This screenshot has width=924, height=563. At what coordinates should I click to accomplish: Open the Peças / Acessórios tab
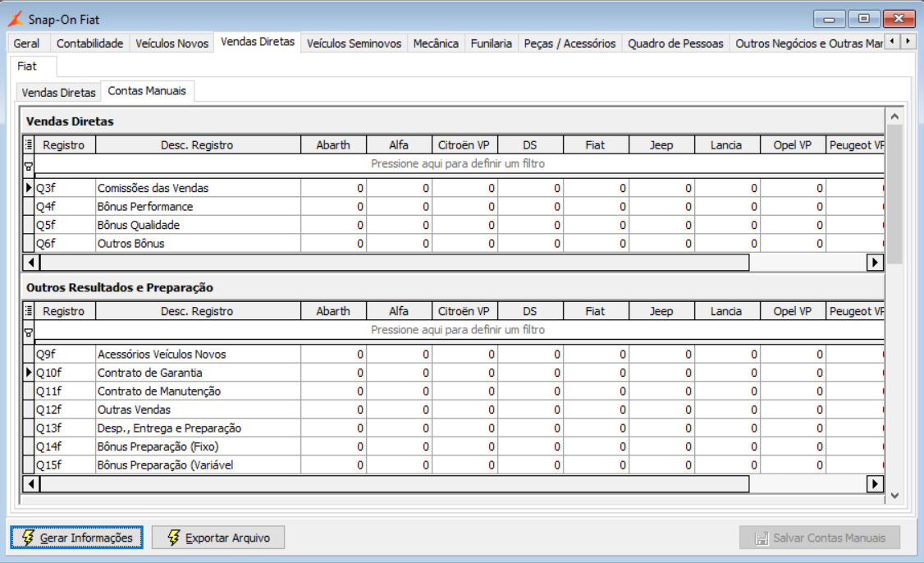[x=569, y=43]
